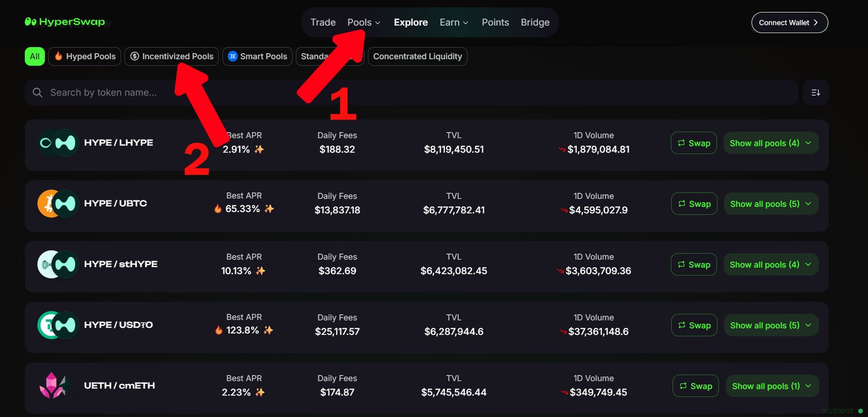Click the HYPE/stHYPE token pair icon
The image size is (868, 417).
coord(57,264)
